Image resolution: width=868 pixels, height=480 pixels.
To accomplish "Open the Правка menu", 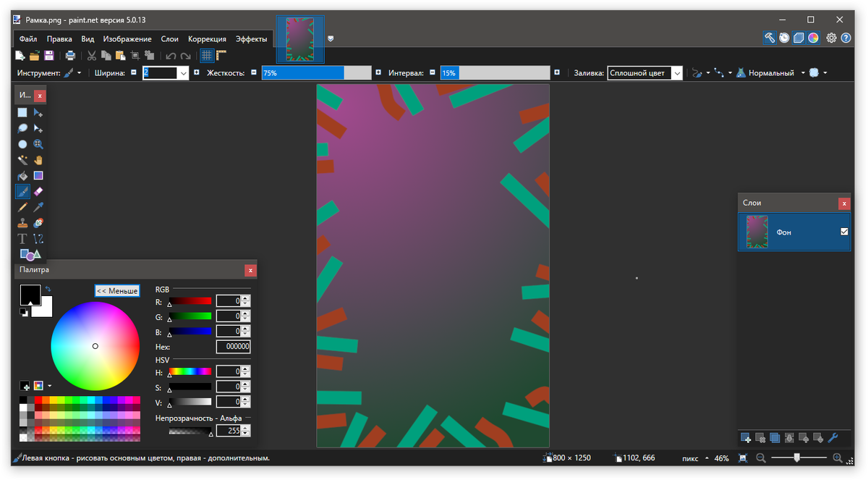I will coord(59,39).
